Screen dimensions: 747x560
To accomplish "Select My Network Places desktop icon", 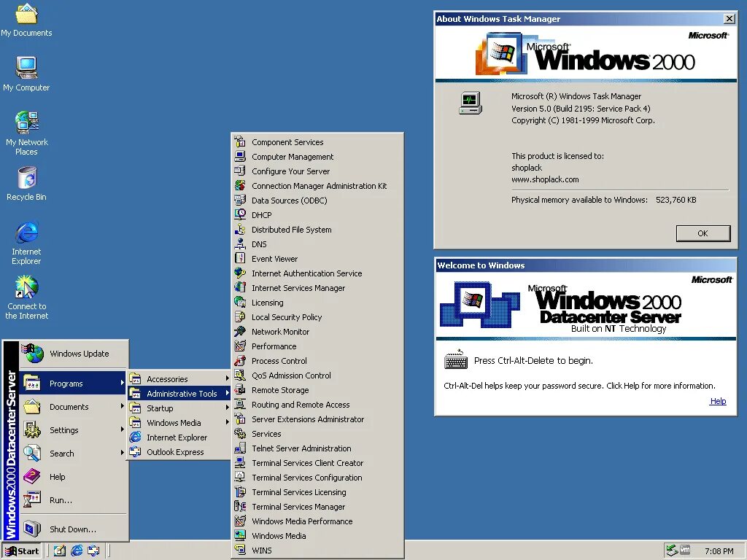I will point(27,133).
